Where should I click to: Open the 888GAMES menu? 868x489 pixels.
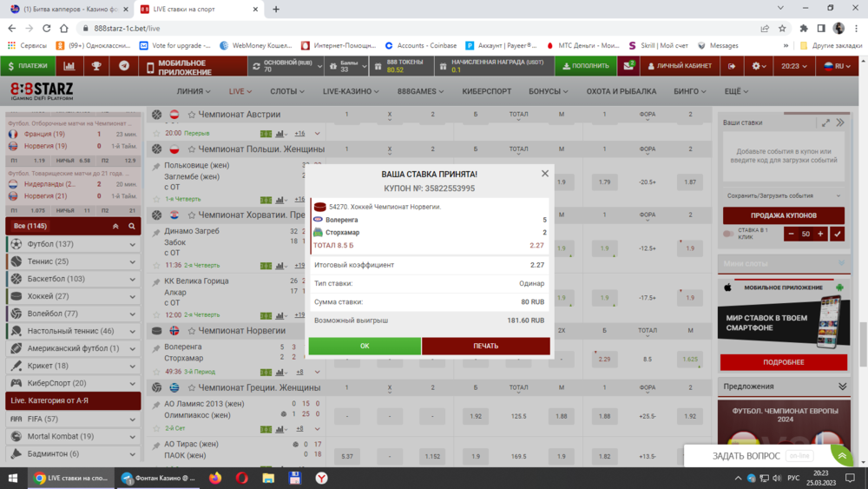[420, 91]
